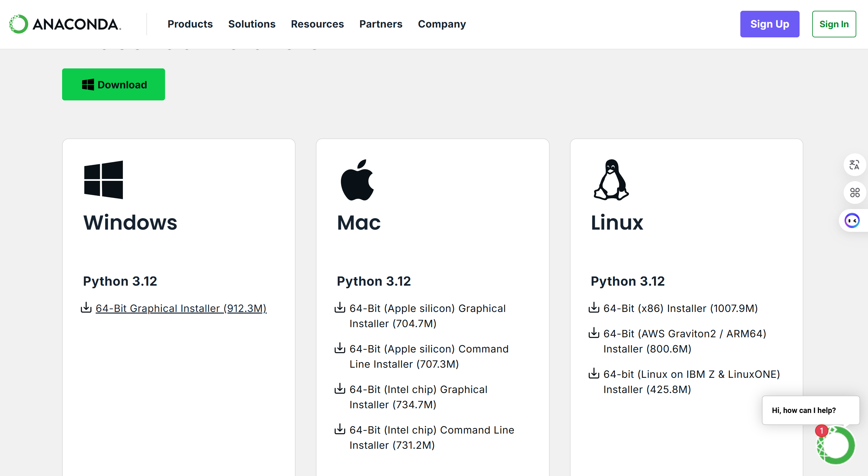Click the large Windows logo icon

click(104, 180)
